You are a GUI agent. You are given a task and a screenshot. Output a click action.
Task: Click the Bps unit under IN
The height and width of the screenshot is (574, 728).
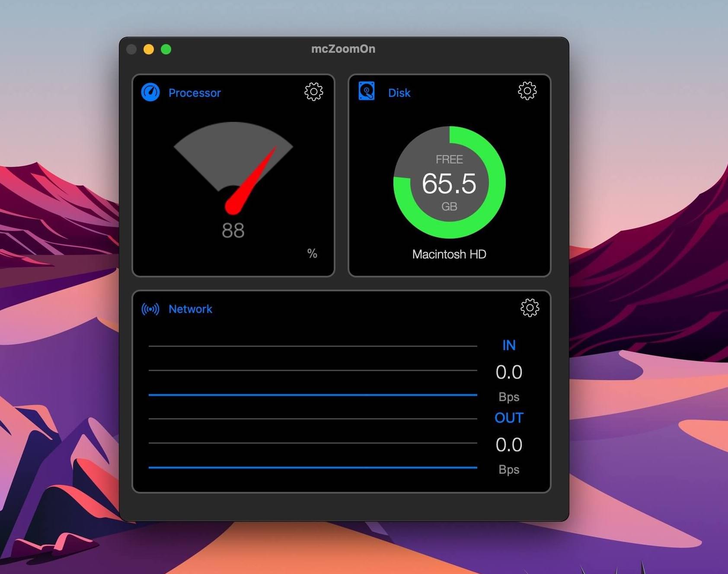coord(509,397)
